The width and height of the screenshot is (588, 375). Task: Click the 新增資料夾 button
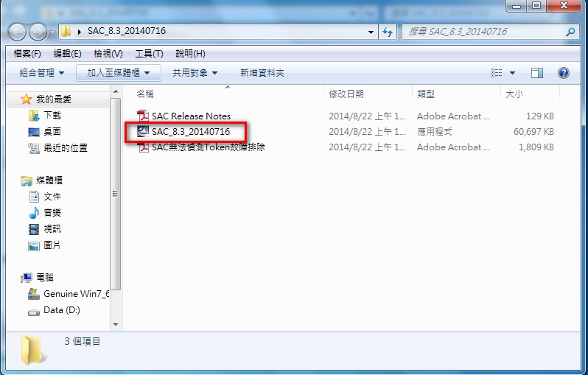point(262,73)
